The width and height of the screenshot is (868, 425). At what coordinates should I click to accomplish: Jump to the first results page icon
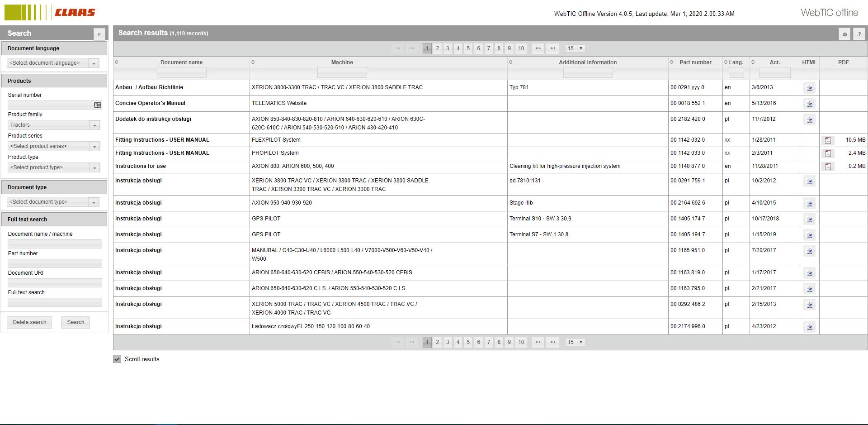tap(397, 48)
